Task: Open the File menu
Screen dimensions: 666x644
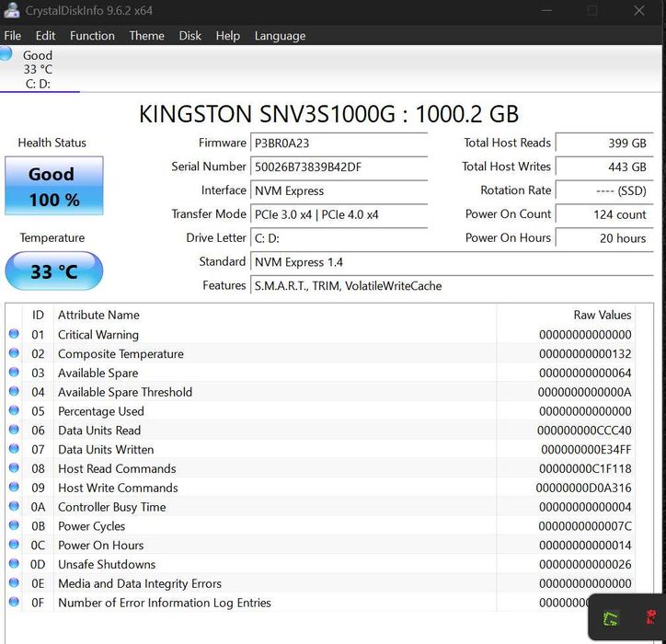Action: (13, 36)
